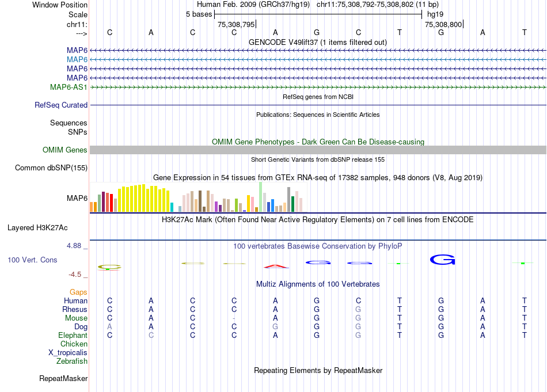Click 'Human Feb. 2009 (GRCh37/hg19)' text
Viewport: 547px width, 392px height.
point(253,5)
